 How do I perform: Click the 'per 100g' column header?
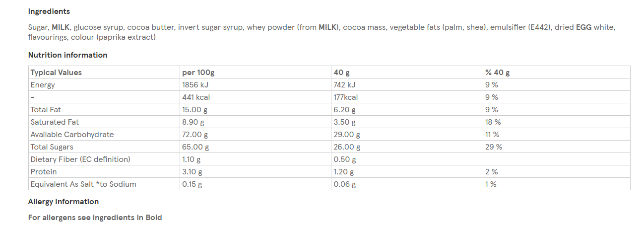(198, 73)
